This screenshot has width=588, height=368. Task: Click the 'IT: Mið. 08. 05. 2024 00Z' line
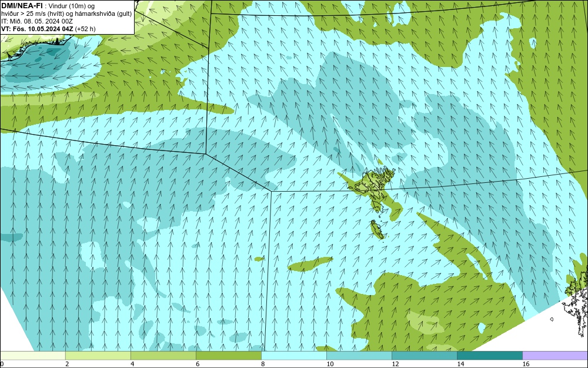coord(36,21)
